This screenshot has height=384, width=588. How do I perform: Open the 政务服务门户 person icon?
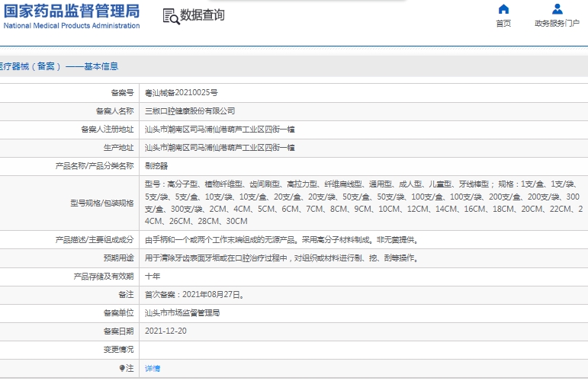tap(557, 9)
